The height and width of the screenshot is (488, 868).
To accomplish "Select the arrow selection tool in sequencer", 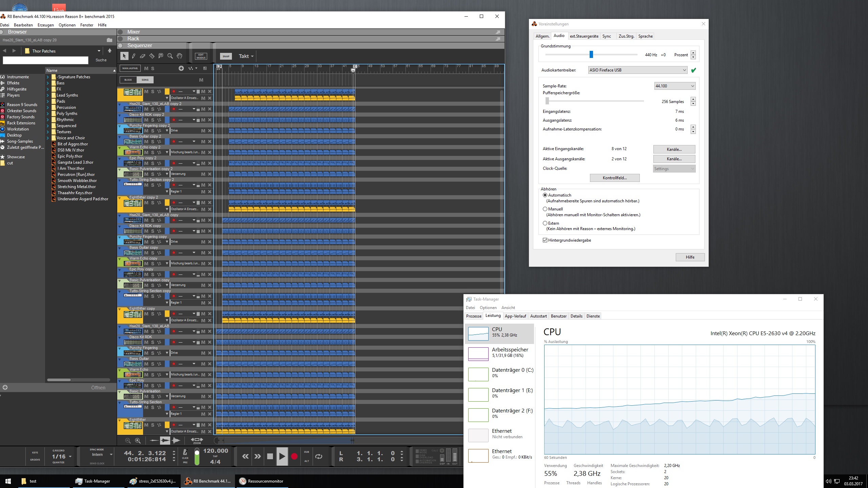I will click(x=124, y=56).
